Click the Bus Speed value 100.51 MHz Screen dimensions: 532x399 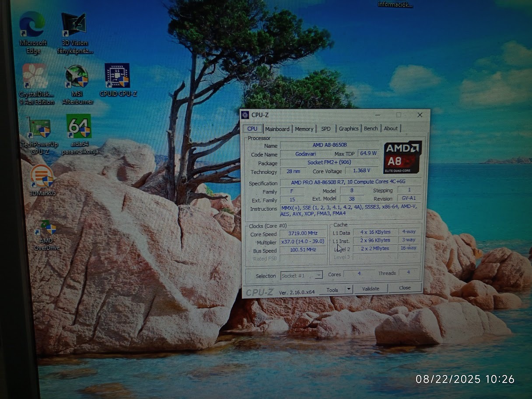[x=302, y=250]
